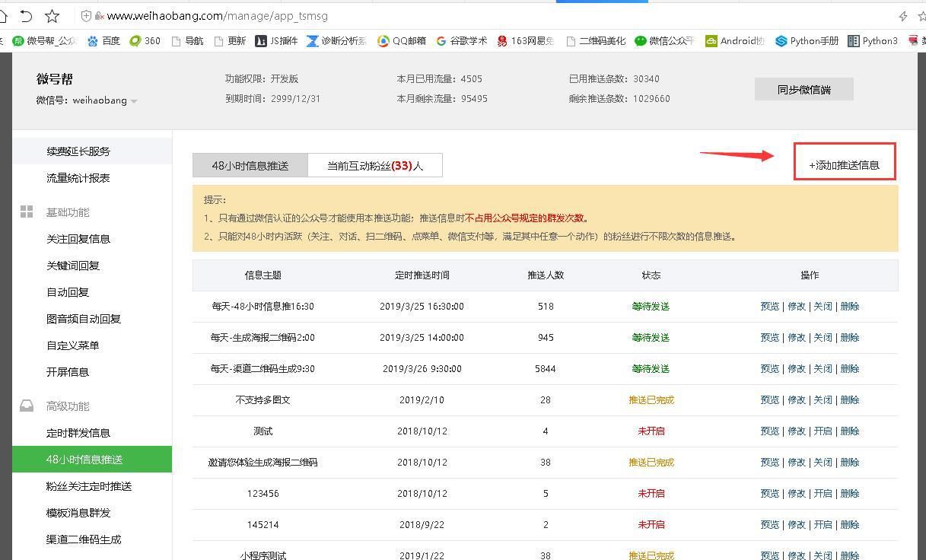Viewport: 926px width, 560px height.
Task: Select the 基础功能 section icon in the sidebar
Action: 27,212
